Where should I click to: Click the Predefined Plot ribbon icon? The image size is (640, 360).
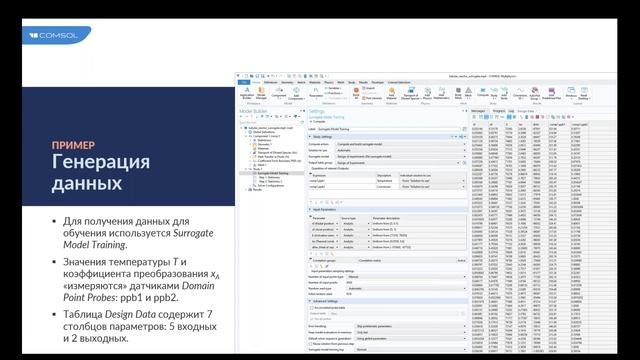pos(551,93)
